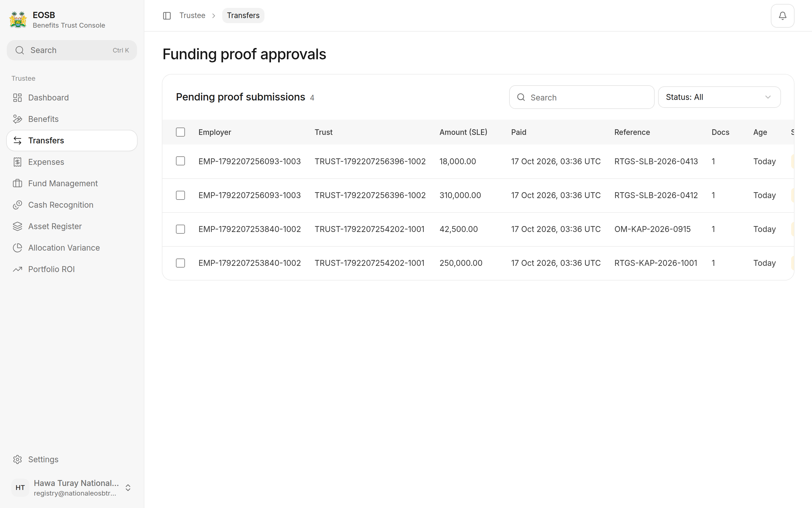Screen dimensions: 812x508
Task: Check the row with reference RTGS-KAP-2026-1001
Action: [180, 263]
